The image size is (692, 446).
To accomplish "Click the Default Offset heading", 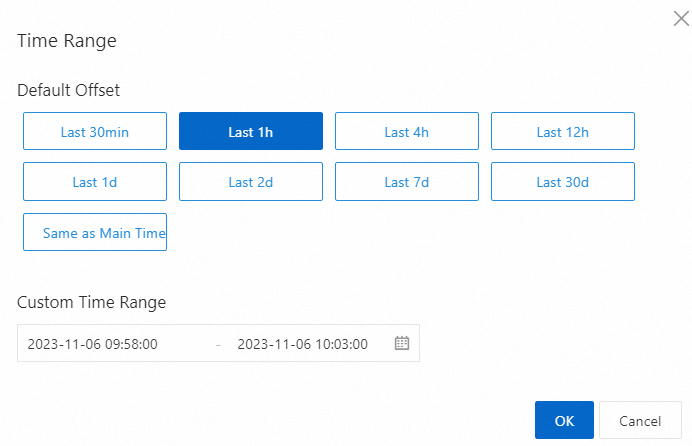I will [x=68, y=90].
